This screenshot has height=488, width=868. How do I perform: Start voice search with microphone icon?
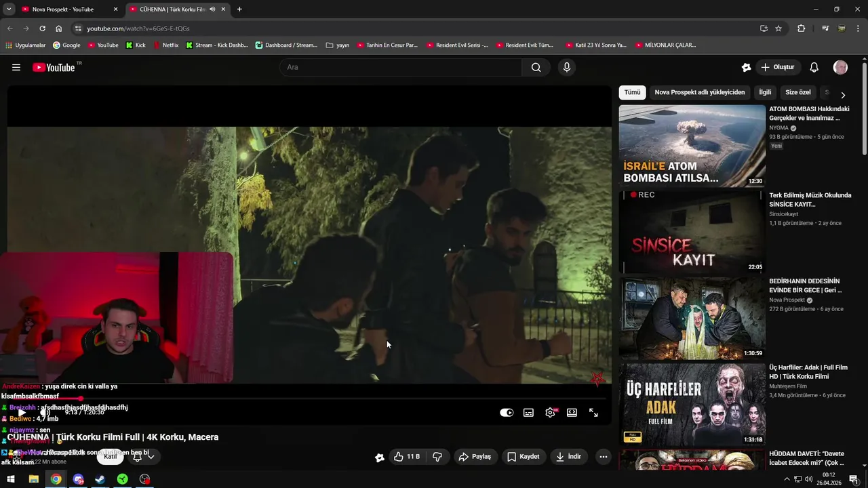pyautogui.click(x=567, y=67)
